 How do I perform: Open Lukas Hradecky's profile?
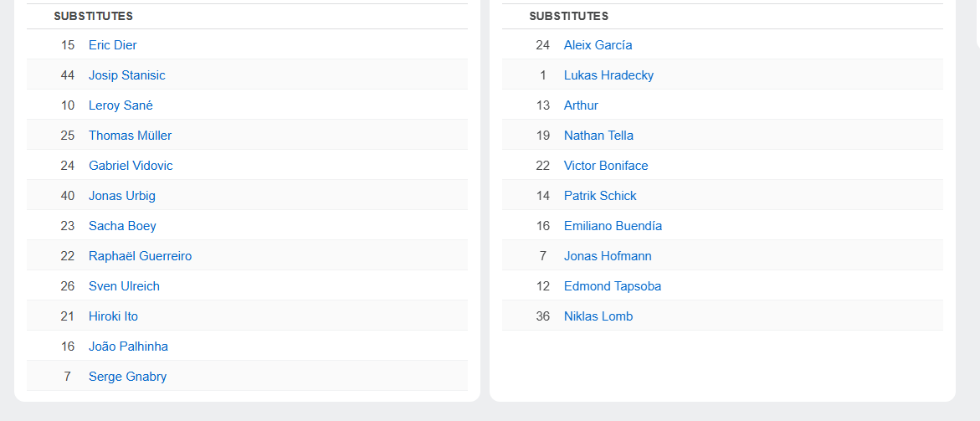(x=608, y=75)
